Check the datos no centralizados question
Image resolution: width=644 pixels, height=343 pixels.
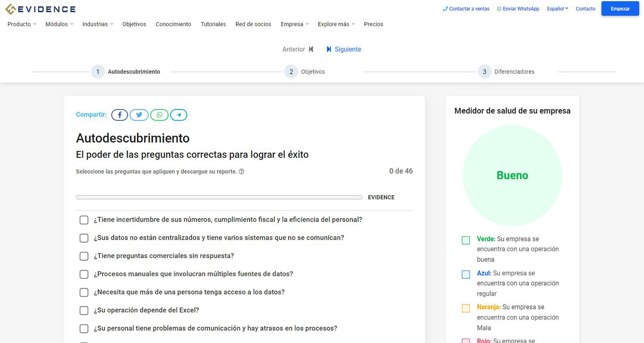84,238
